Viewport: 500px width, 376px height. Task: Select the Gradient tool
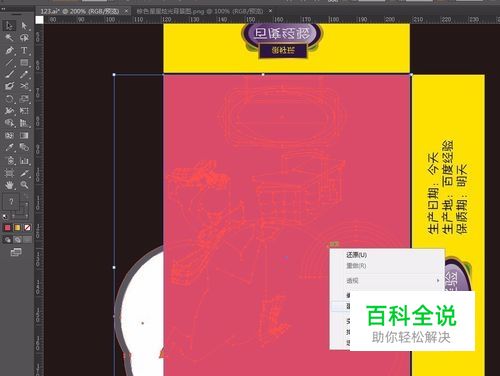click(x=24, y=135)
